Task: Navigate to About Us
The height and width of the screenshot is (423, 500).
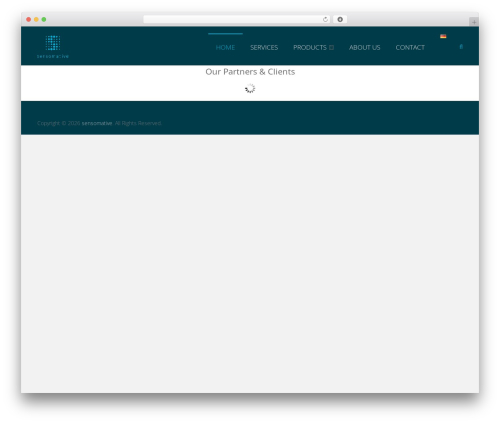Action: [364, 47]
